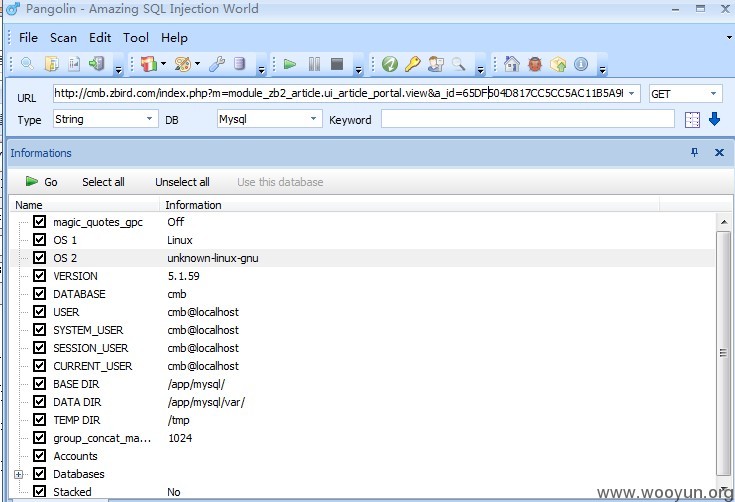Open the Tool menu

click(x=136, y=37)
